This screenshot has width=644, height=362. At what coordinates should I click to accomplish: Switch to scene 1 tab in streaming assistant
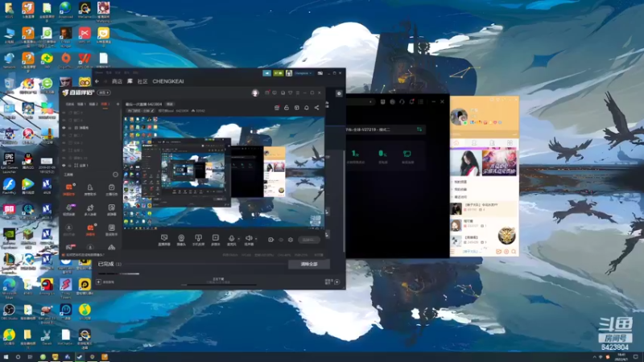tap(81, 105)
